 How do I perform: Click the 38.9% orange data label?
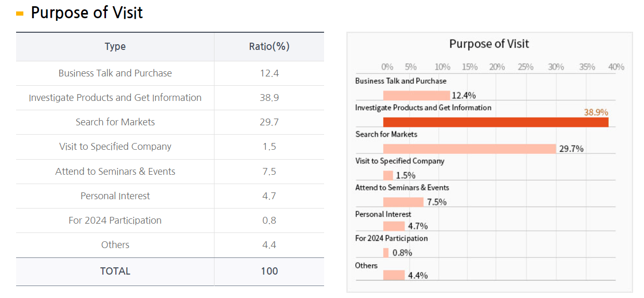tap(596, 112)
